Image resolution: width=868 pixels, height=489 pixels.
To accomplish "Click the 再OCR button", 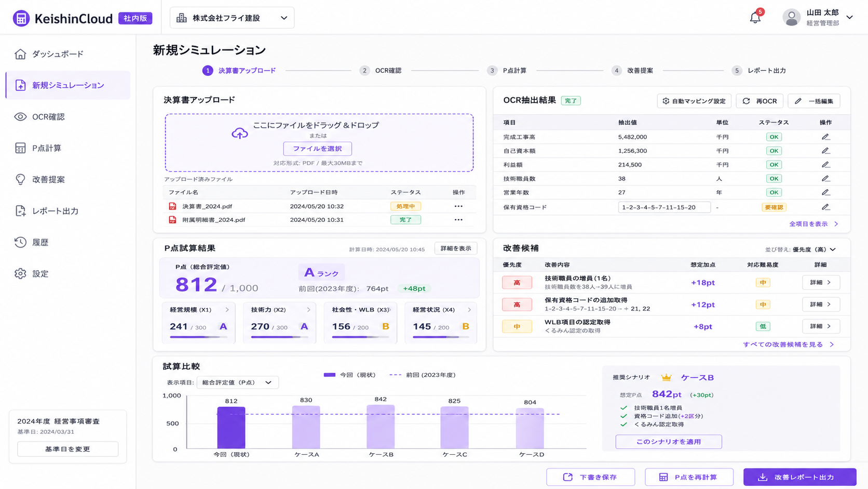I will 759,101.
